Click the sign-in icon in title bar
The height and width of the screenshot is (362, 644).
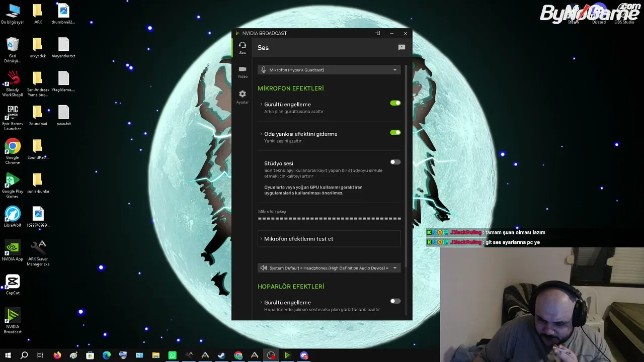[377, 33]
